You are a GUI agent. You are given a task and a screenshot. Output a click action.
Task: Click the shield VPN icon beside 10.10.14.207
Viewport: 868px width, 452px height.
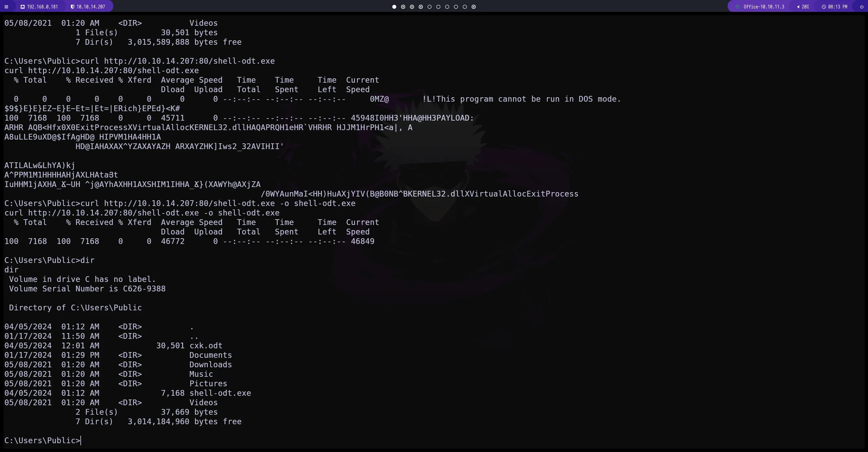click(72, 7)
